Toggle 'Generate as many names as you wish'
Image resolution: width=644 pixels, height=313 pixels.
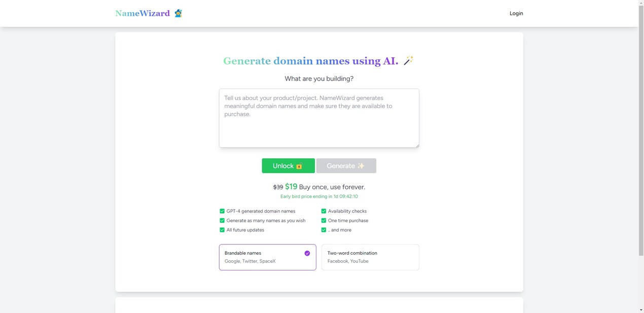[x=222, y=220]
